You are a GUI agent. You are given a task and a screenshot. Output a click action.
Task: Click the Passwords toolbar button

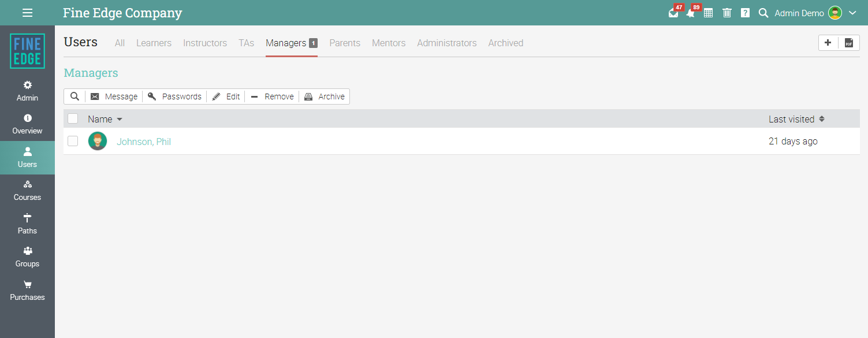(x=174, y=96)
